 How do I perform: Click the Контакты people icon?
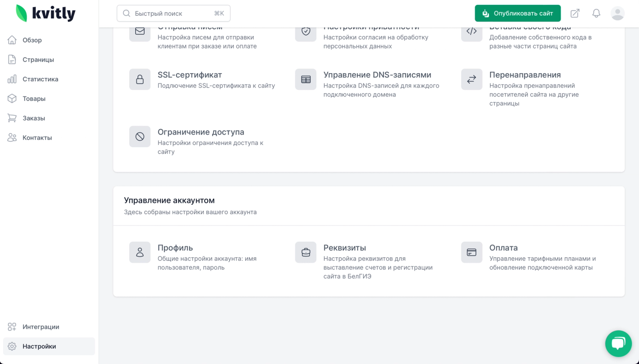point(12,138)
